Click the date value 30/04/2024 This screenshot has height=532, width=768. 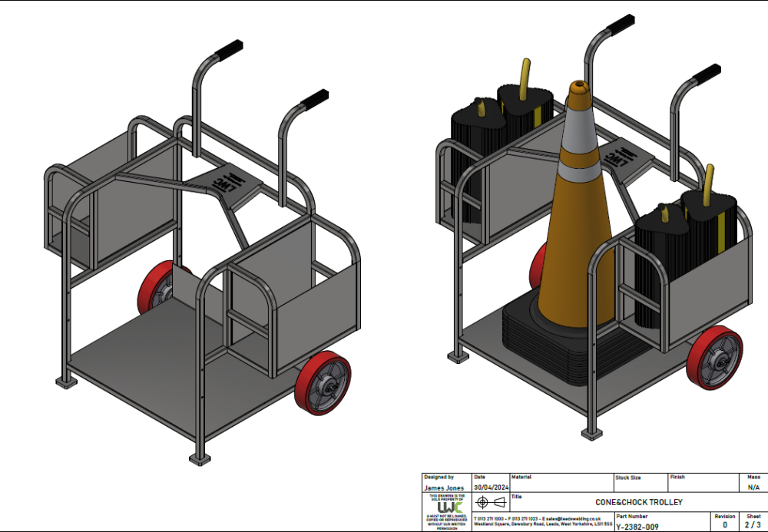pyautogui.click(x=490, y=487)
